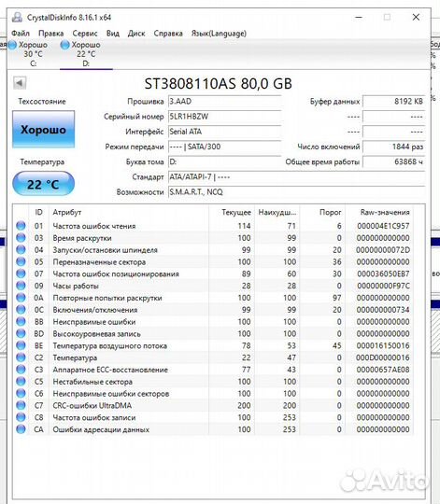Click status orb for attribute C3 row

click(21, 370)
